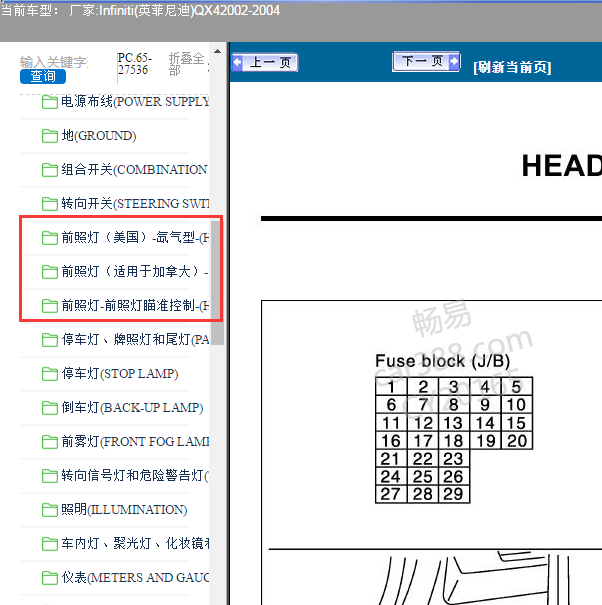Click the Fuse block (J/B) label
The height and width of the screenshot is (605, 602).
[443, 362]
